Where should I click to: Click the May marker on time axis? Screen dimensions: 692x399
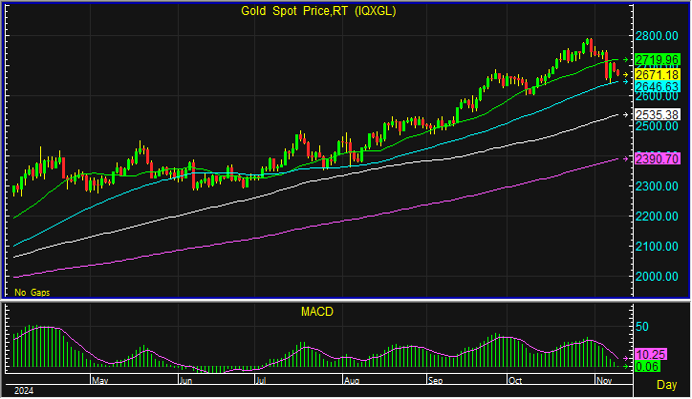coord(100,380)
